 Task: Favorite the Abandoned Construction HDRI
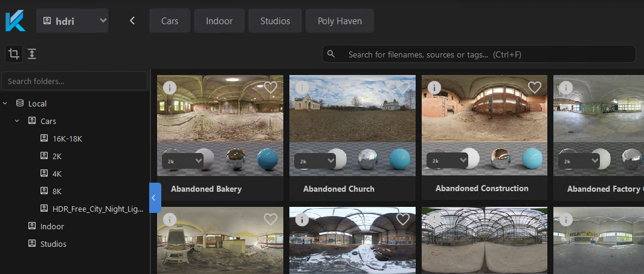coord(534,88)
